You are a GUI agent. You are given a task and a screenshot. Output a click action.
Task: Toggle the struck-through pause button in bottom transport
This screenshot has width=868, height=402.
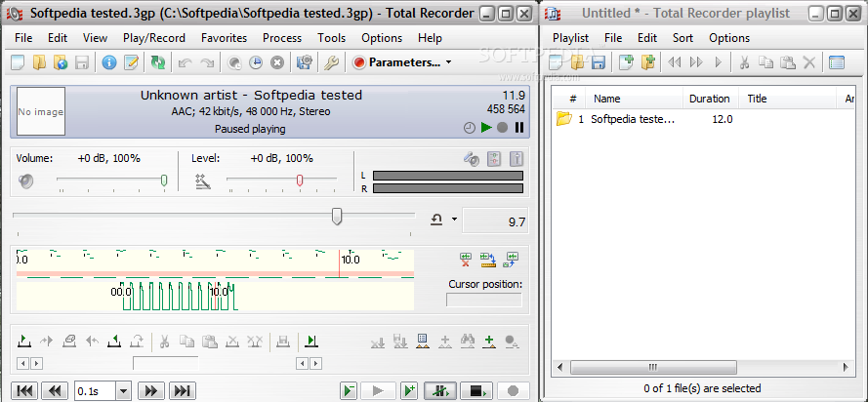click(x=440, y=391)
